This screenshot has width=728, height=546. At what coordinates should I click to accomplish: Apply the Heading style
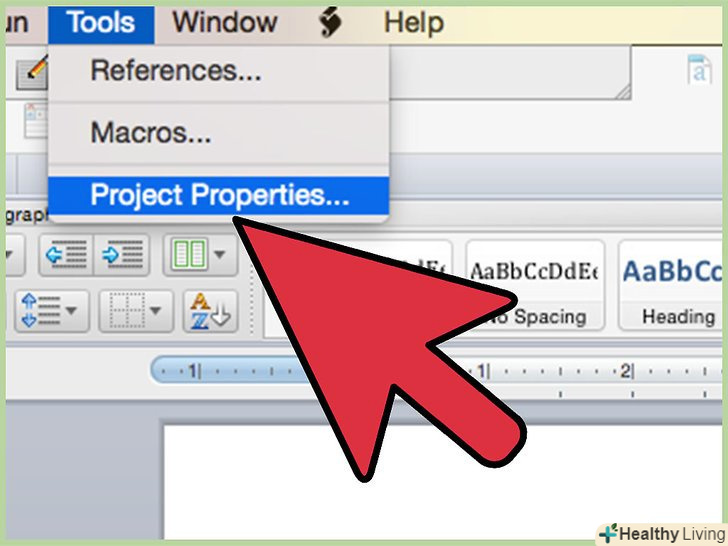tap(672, 285)
